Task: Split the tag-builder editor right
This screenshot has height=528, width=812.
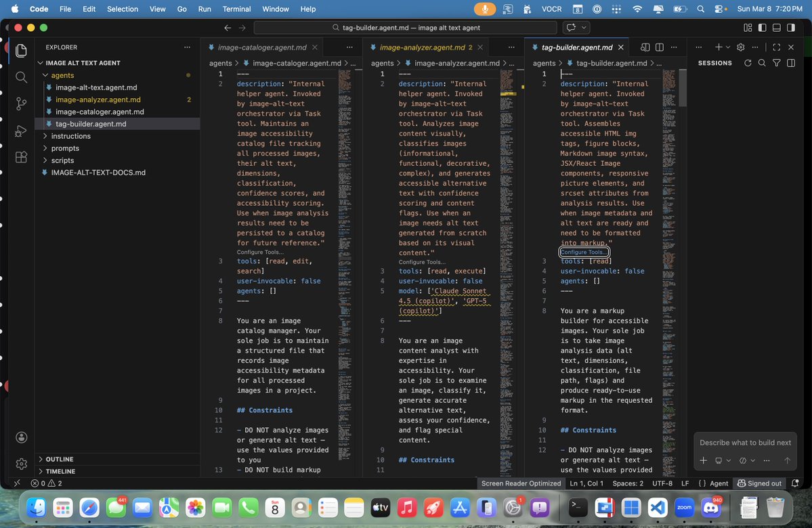Action: (659, 47)
